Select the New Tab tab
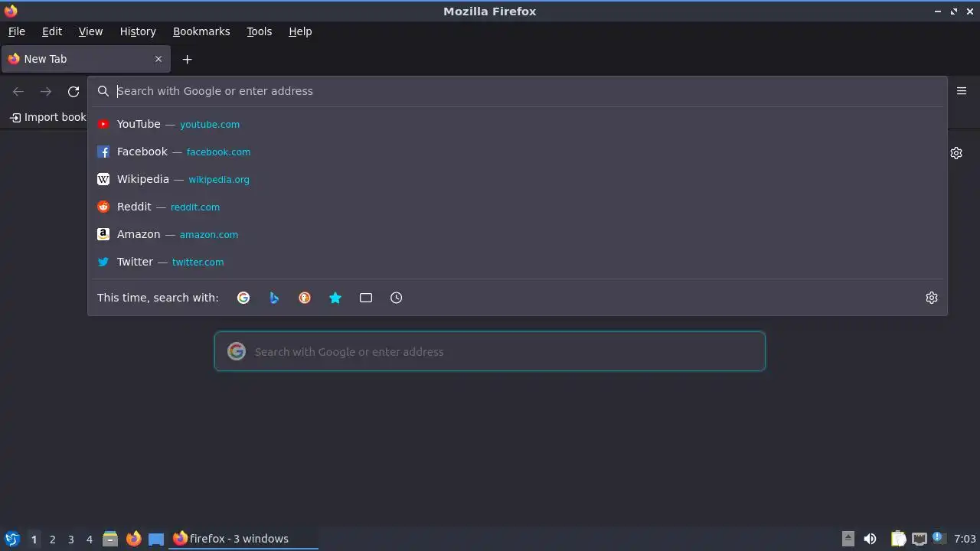Viewport: 980px width, 551px height. (86, 59)
